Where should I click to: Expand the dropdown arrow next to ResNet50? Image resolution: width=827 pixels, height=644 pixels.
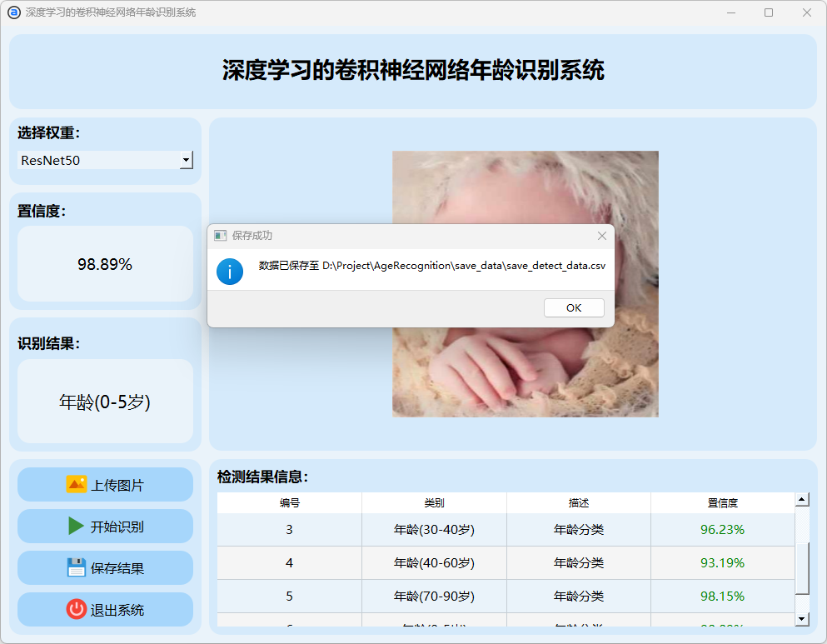pyautogui.click(x=187, y=160)
